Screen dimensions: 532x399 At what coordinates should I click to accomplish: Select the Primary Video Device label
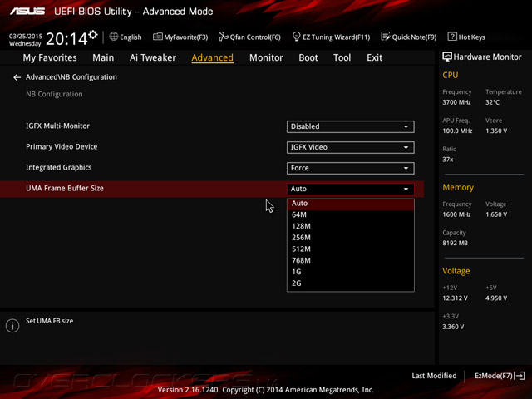(x=62, y=146)
